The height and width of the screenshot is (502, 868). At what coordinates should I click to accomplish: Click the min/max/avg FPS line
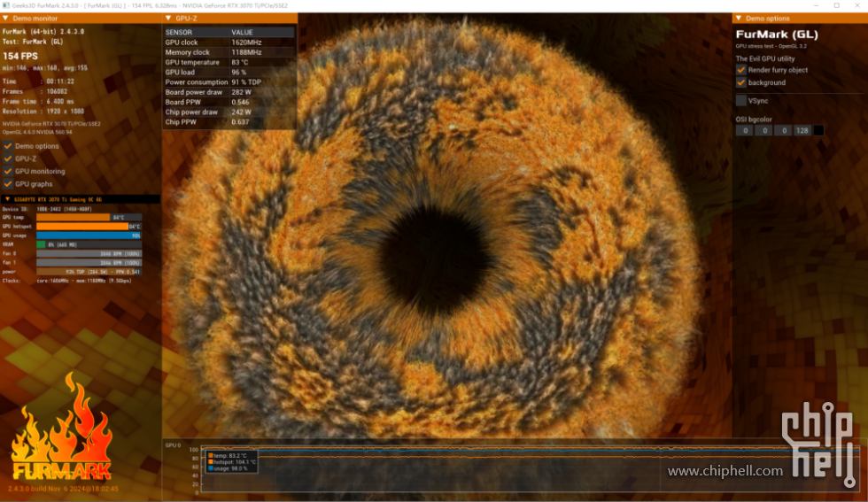[45, 68]
